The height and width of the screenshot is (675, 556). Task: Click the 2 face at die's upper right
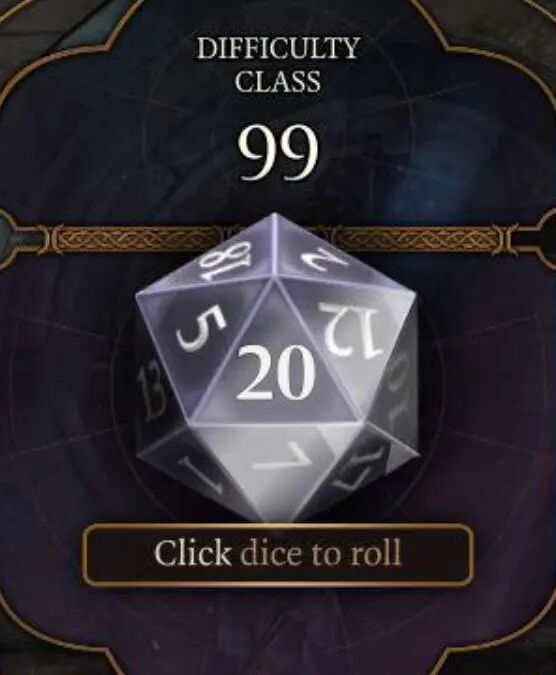point(322,260)
